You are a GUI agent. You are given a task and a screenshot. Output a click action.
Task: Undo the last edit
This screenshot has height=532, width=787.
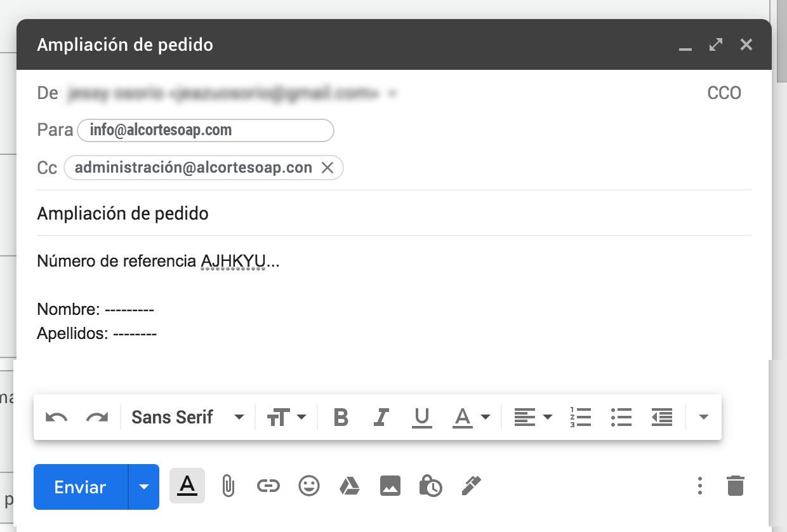coord(56,418)
